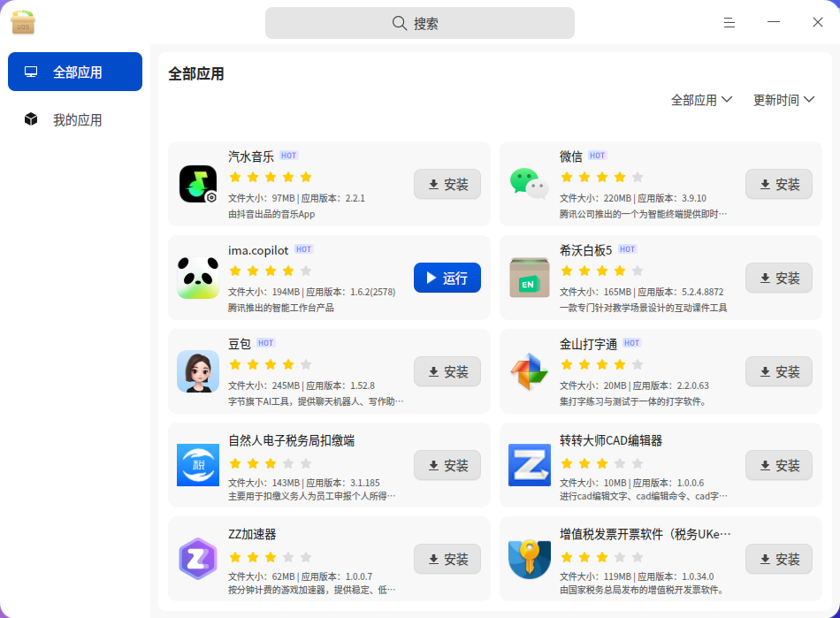Open the ZZ加速器 hexagon icon

pos(198,559)
